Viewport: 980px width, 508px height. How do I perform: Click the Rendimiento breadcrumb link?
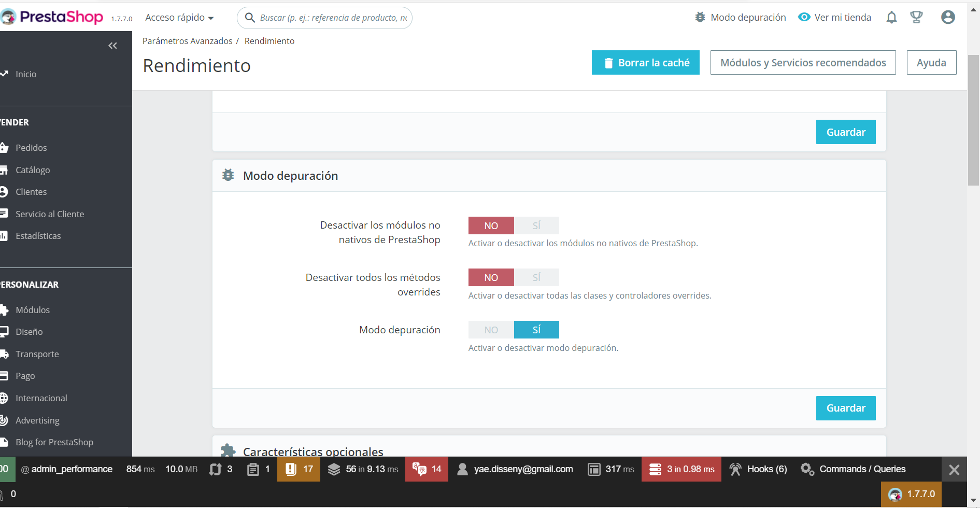pos(269,41)
